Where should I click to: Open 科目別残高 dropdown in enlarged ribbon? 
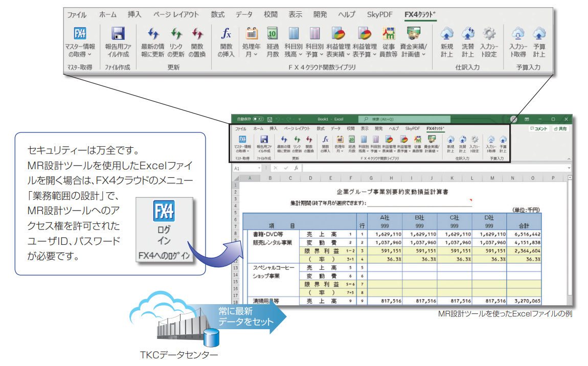293,54
